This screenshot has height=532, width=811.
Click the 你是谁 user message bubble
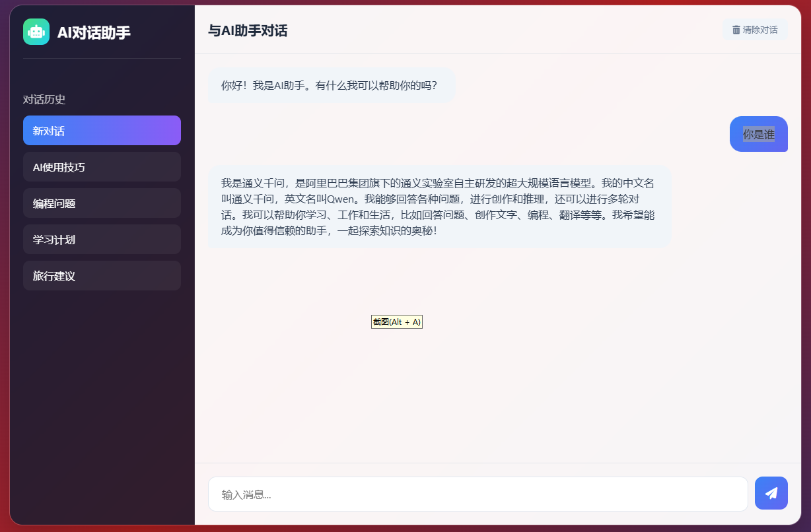coord(759,134)
